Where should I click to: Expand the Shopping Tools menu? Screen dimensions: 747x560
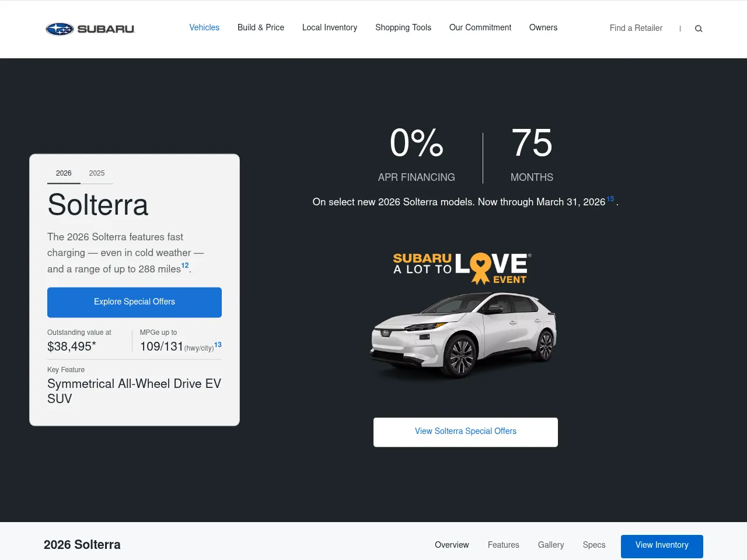pyautogui.click(x=403, y=27)
